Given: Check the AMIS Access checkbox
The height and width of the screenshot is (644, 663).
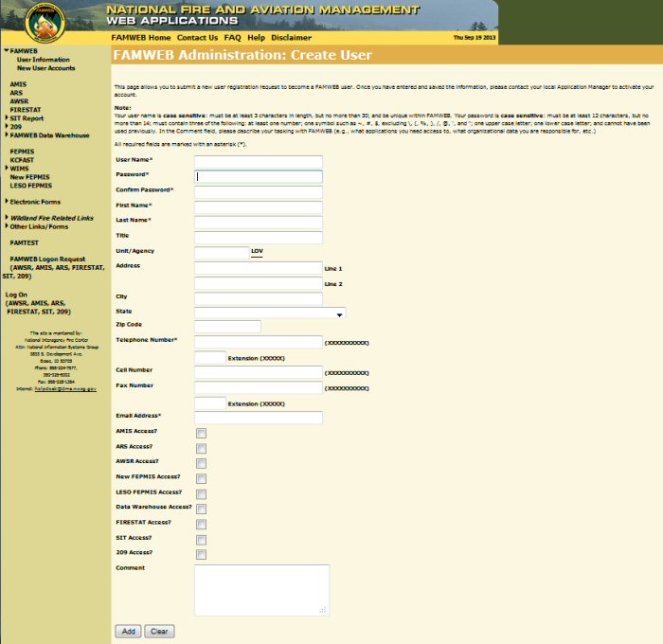Looking at the screenshot, I should (x=201, y=433).
